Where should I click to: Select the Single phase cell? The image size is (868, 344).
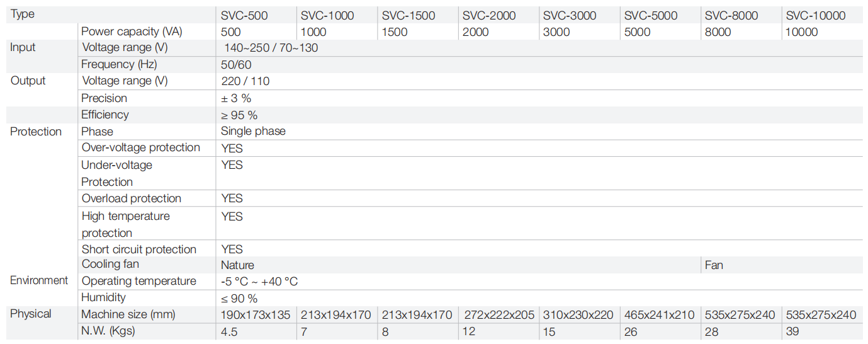253,131
